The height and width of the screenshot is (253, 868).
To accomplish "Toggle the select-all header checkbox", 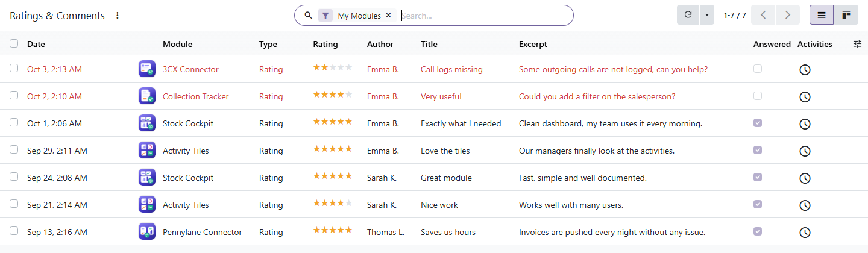I will (x=14, y=43).
